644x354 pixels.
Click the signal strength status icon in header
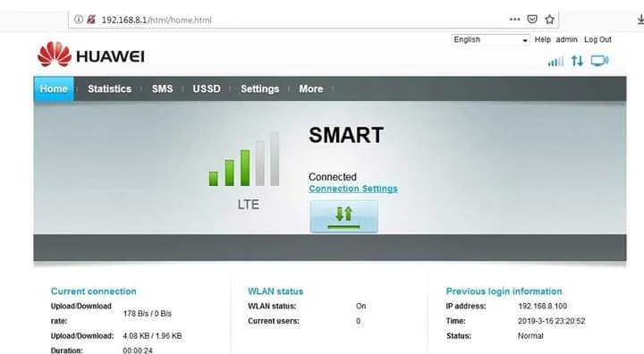pyautogui.click(x=555, y=62)
